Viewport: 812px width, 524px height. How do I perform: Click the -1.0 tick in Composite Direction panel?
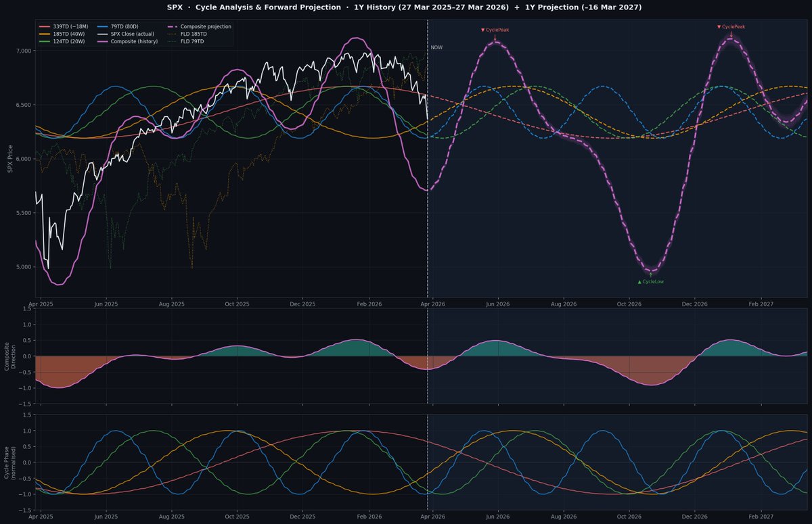click(x=25, y=388)
